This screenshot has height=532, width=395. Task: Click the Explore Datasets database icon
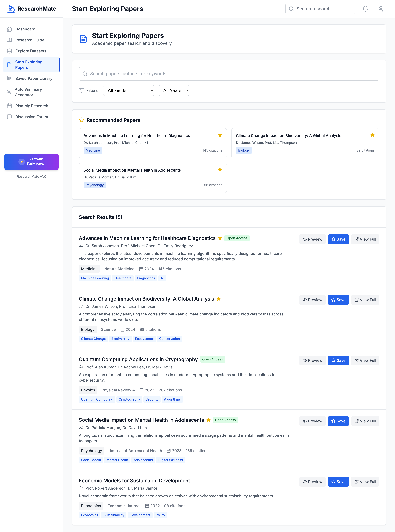9,51
